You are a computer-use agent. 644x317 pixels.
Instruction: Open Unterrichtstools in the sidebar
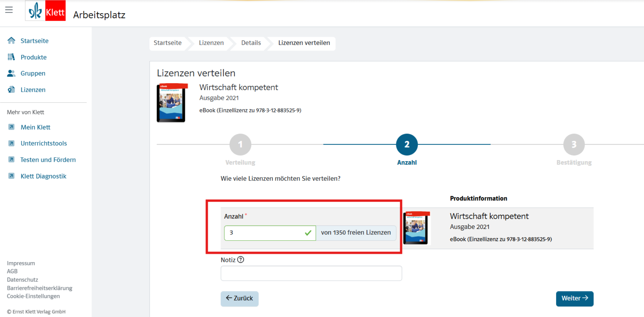(x=44, y=143)
